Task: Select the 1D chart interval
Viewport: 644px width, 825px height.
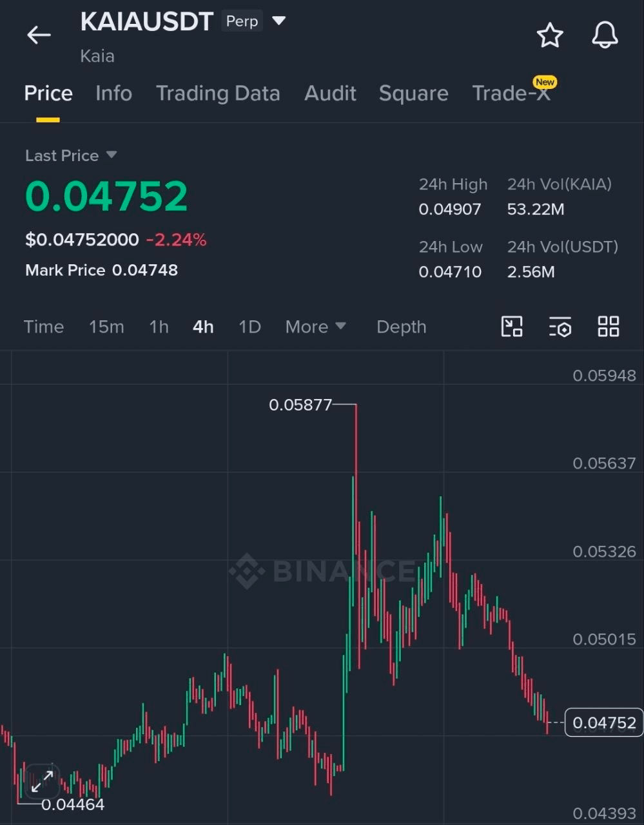Action: (x=249, y=327)
